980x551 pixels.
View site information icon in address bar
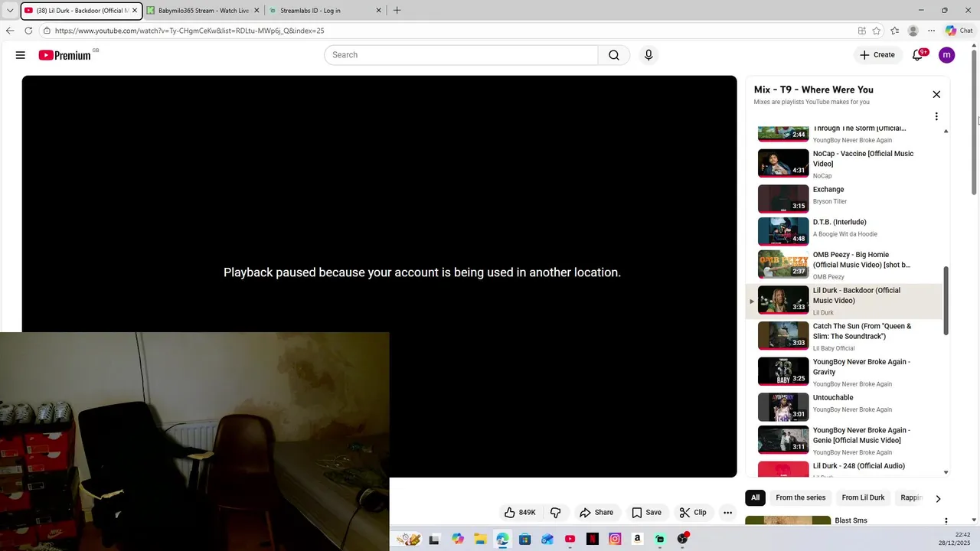pyautogui.click(x=47, y=31)
